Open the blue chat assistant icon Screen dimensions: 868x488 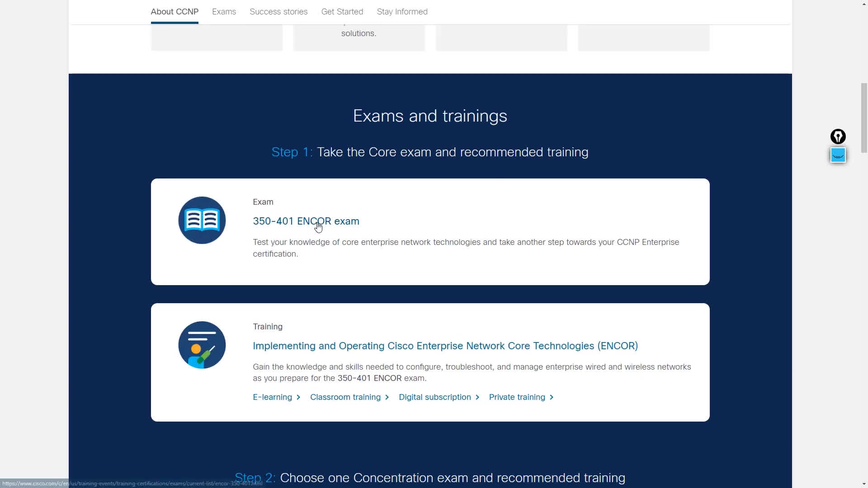click(838, 155)
